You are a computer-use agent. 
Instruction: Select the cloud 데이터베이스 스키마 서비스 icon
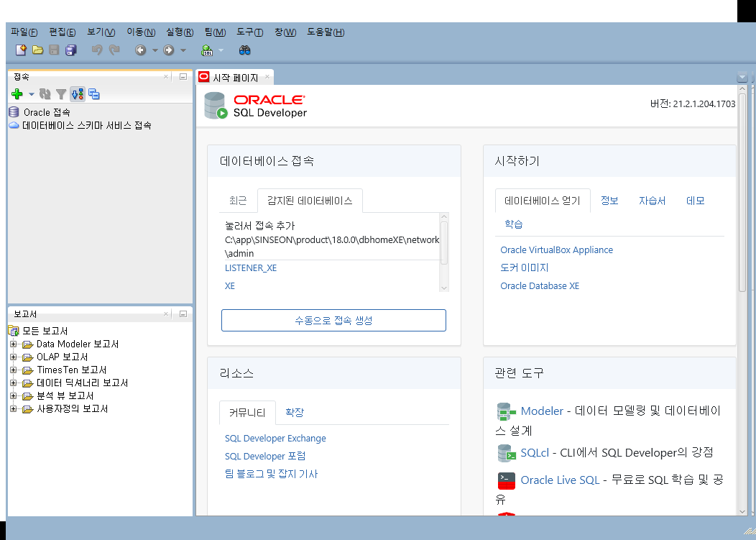[x=14, y=125]
